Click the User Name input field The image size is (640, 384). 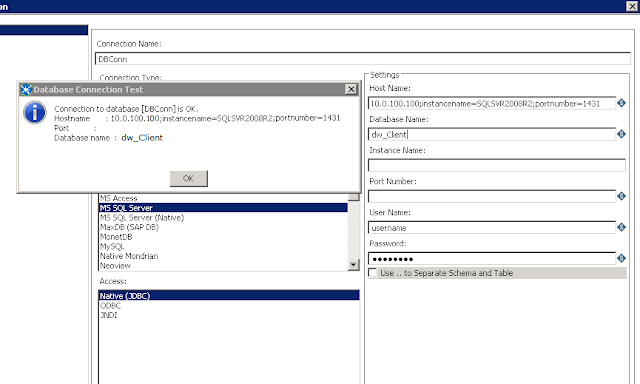click(x=492, y=227)
